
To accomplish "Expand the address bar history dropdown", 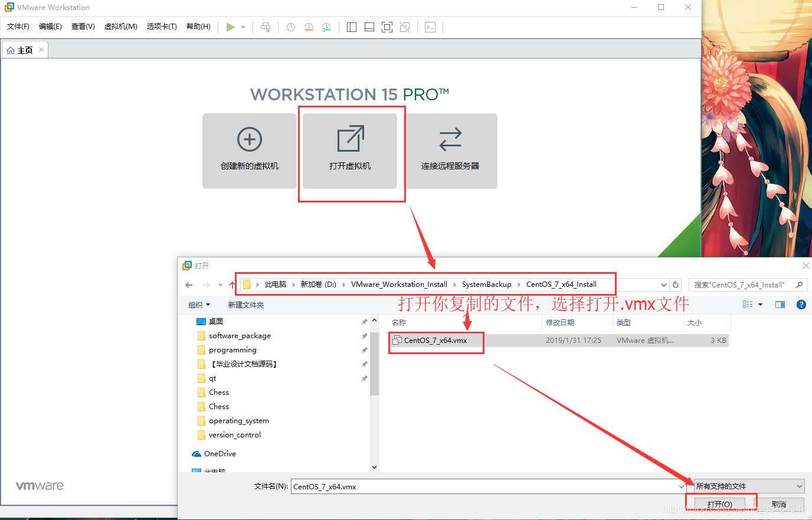I will coord(664,284).
